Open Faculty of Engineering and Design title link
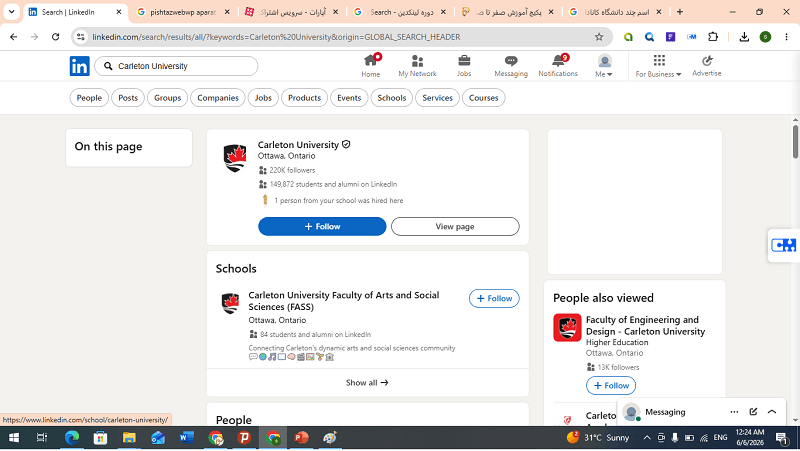The width and height of the screenshot is (800, 451). pyautogui.click(x=645, y=325)
